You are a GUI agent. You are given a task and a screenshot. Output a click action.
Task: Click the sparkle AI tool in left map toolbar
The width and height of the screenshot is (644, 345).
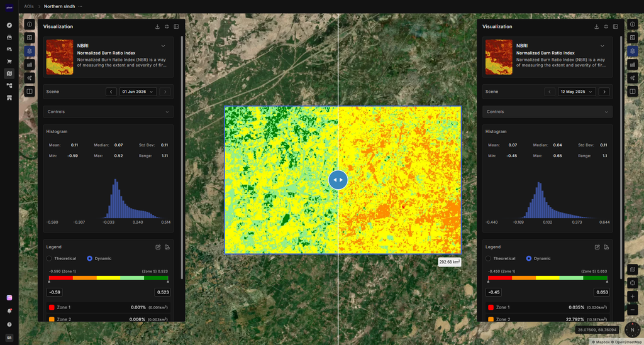(30, 78)
